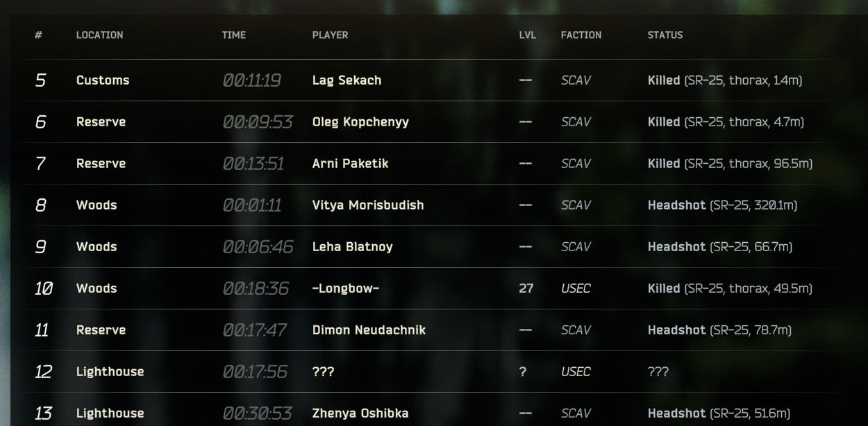
Task: Click player name Leha Blatnoy
Action: click(352, 247)
